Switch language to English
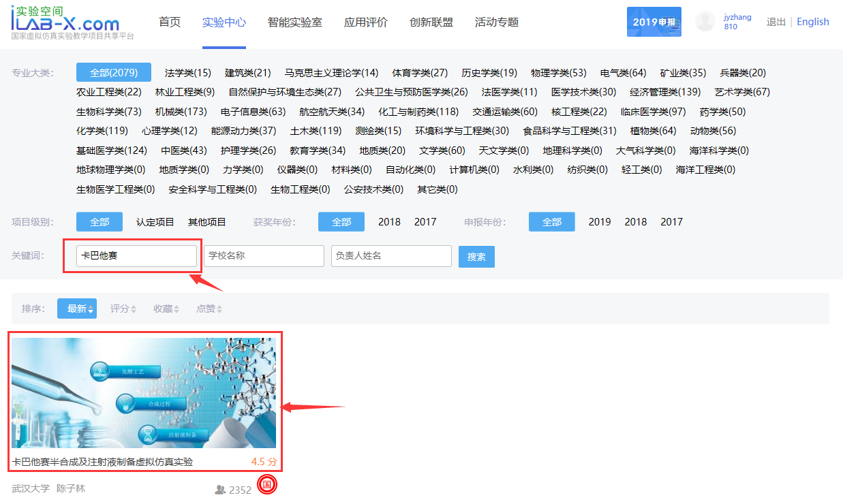Screen dimensions: 843x504 [x=812, y=22]
